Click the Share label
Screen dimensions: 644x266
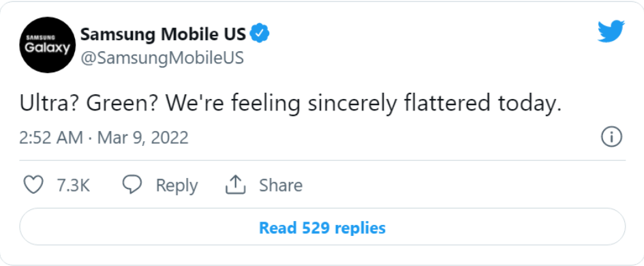coord(281,186)
